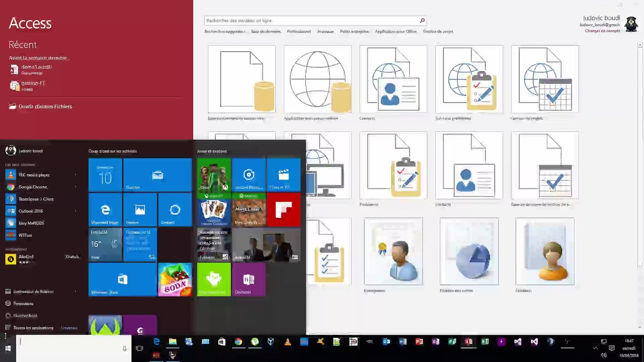Open Paramètres in Start menu
Screen dimensions: 644x362
click(x=23, y=303)
